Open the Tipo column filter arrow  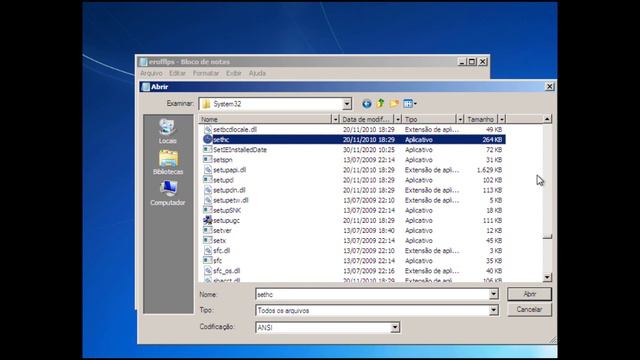460,119
